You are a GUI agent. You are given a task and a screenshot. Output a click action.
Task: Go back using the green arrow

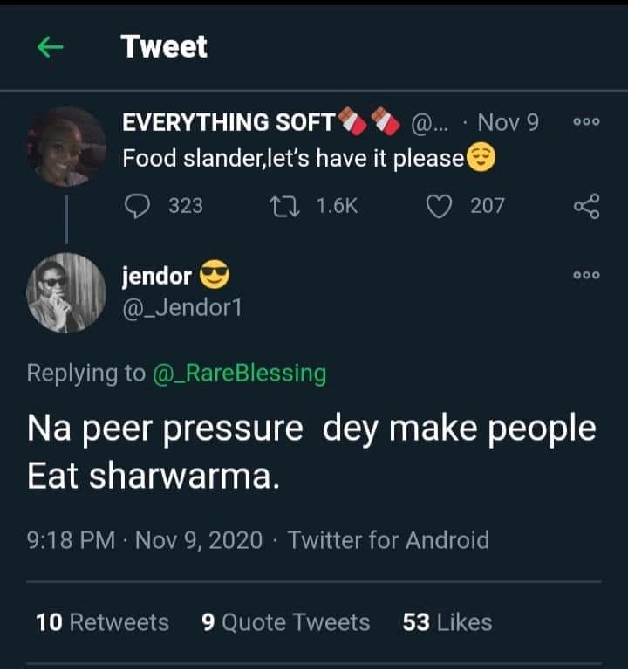coord(51,48)
